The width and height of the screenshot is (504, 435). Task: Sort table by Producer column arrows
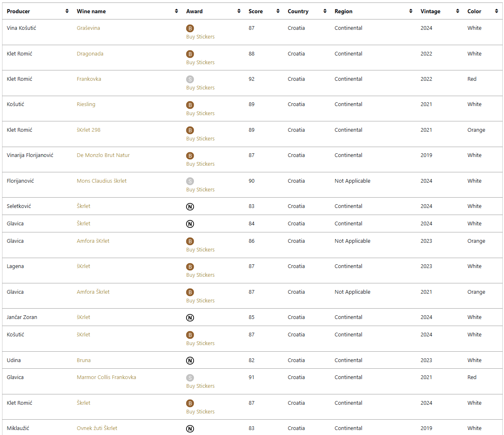(67, 11)
